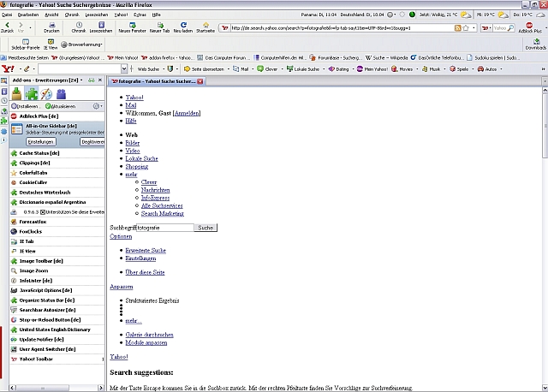Open Downloads toolbar icon
Image resolution: width=548 pixels, height=392 pixels.
click(x=535, y=44)
